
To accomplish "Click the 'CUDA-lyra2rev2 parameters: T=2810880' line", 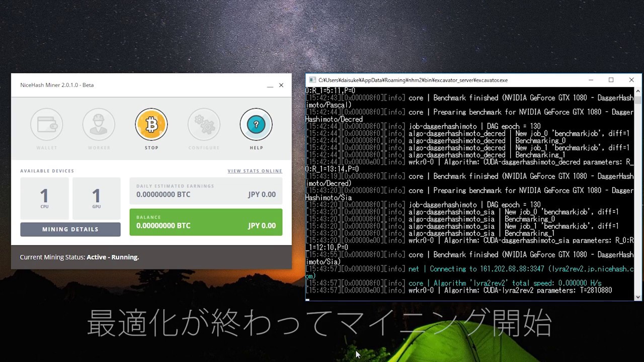I will coord(458,291).
